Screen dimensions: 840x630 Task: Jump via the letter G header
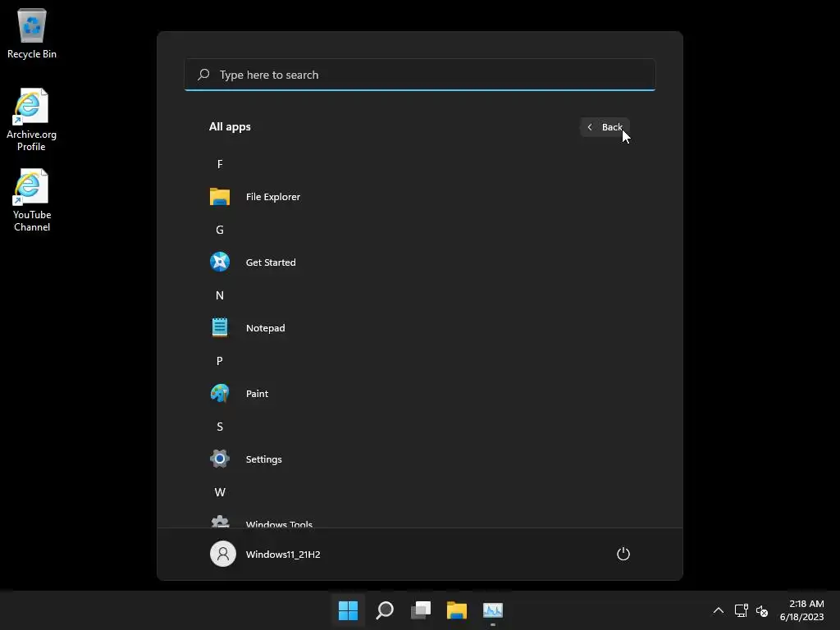pyautogui.click(x=220, y=230)
